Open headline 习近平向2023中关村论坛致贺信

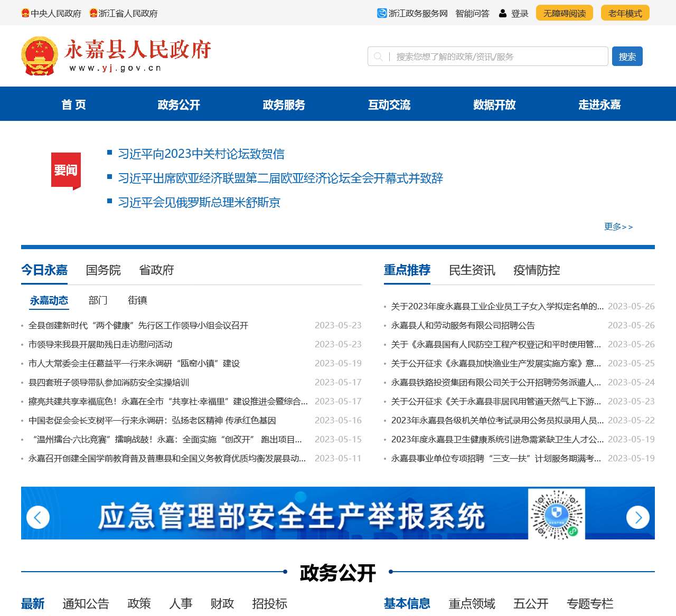tap(201, 154)
